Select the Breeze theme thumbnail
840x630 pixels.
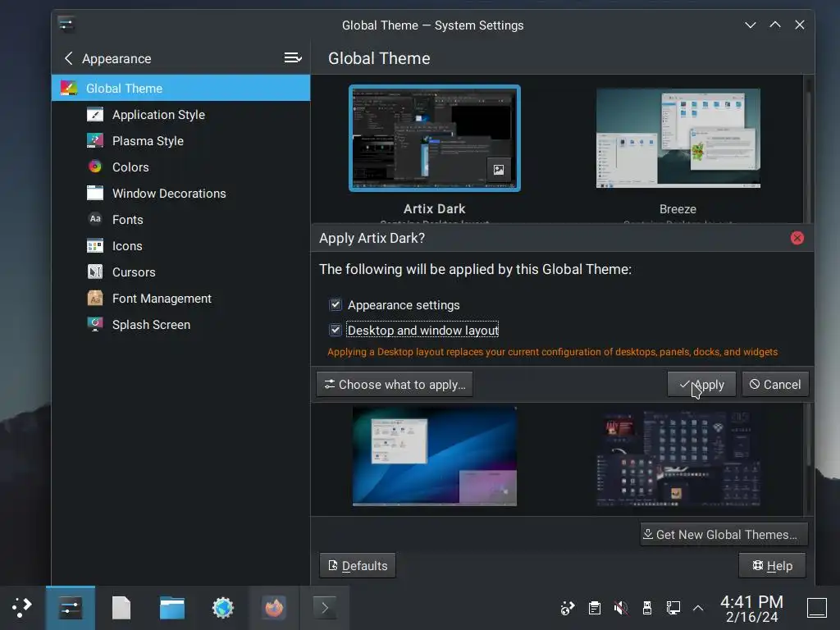[678, 138]
